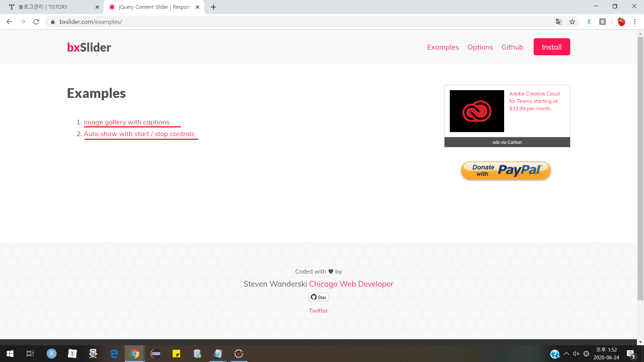Go back to the previous page
The height and width of the screenshot is (362, 644).
tap(9, 22)
